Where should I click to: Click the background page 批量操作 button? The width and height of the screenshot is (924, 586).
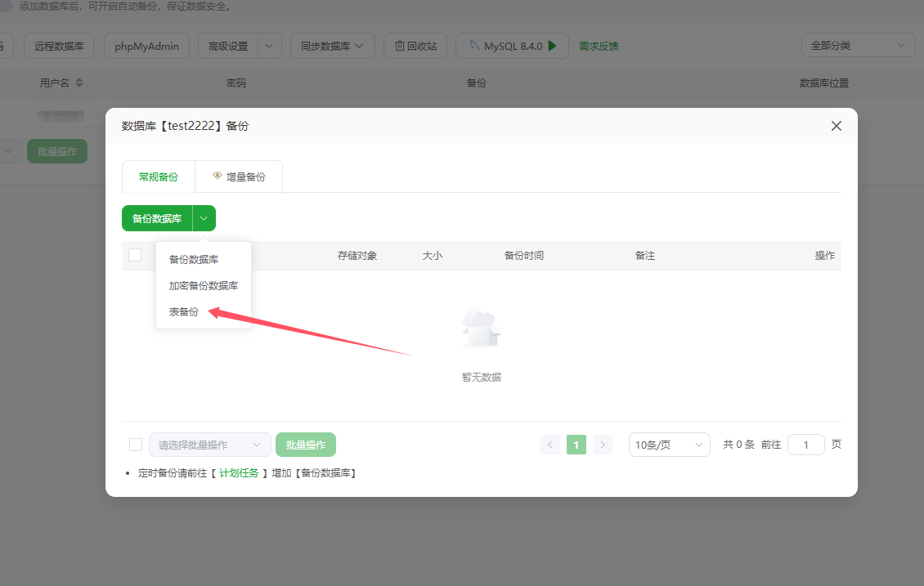(57, 151)
